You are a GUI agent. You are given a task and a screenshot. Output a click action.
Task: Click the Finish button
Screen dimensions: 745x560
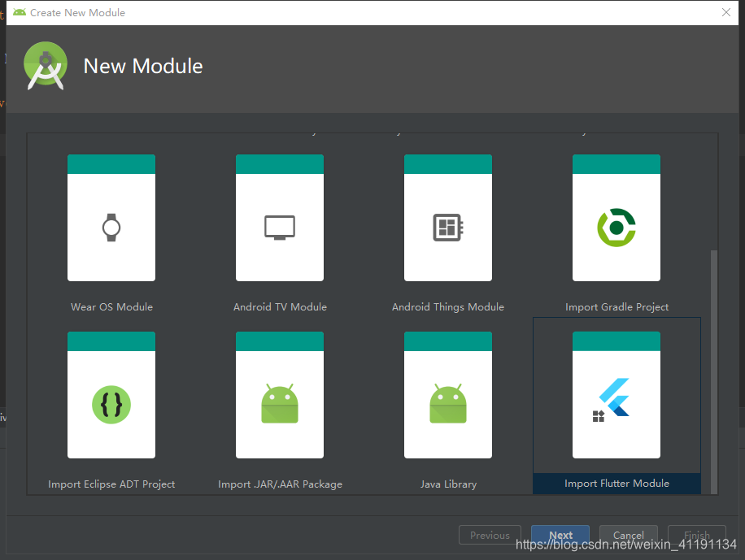click(696, 535)
